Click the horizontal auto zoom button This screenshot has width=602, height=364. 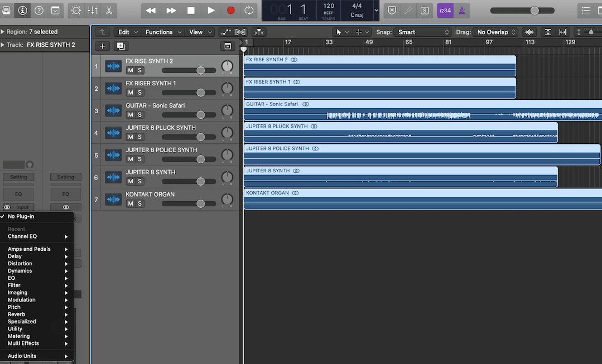click(562, 32)
